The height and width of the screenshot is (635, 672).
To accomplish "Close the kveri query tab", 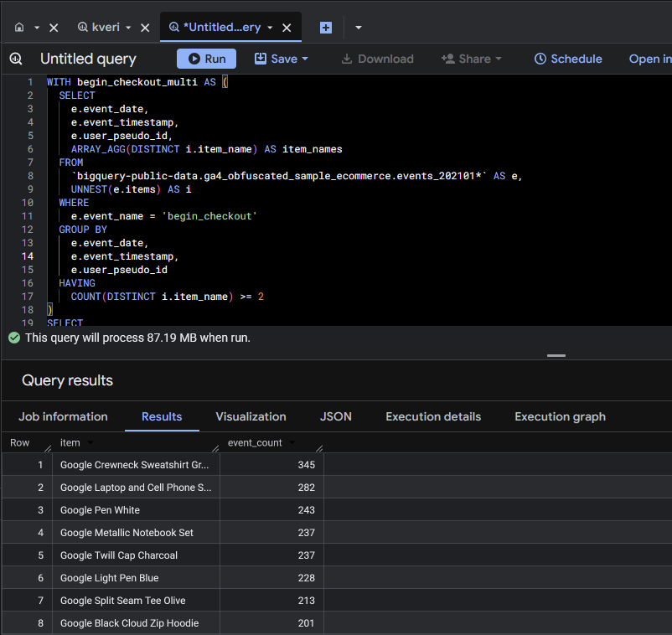I will pyautogui.click(x=145, y=28).
